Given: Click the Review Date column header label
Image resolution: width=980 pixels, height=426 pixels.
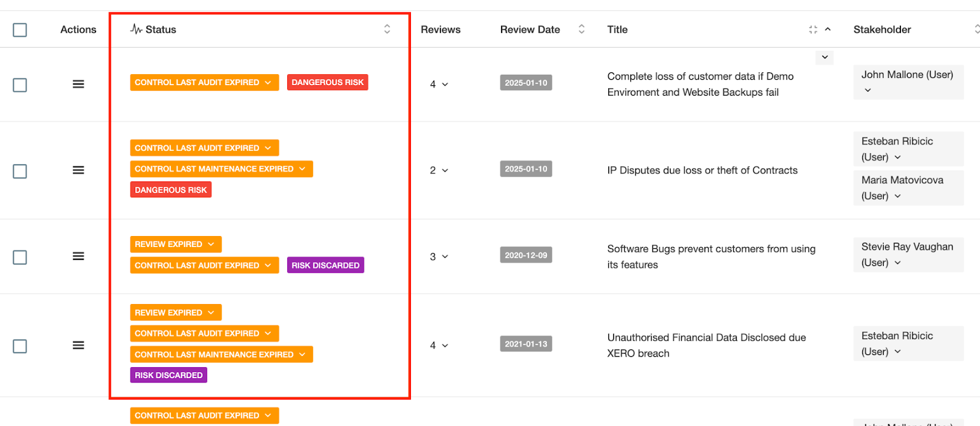Looking at the screenshot, I should pyautogui.click(x=530, y=29).
